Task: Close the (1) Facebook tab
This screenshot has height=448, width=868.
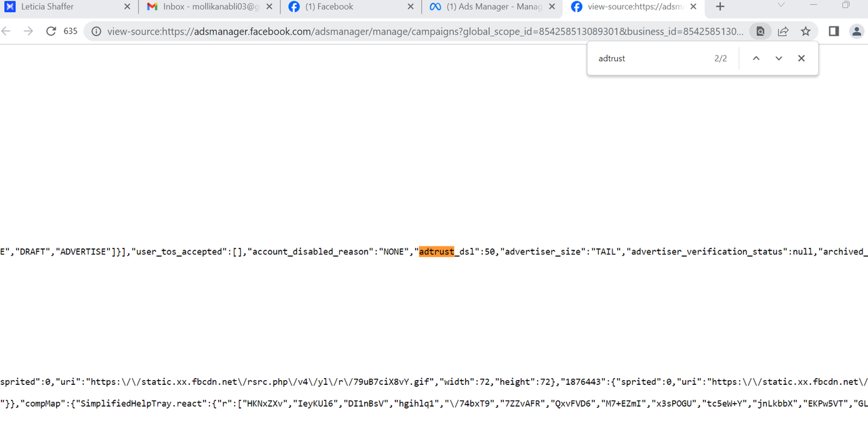Action: [x=410, y=7]
